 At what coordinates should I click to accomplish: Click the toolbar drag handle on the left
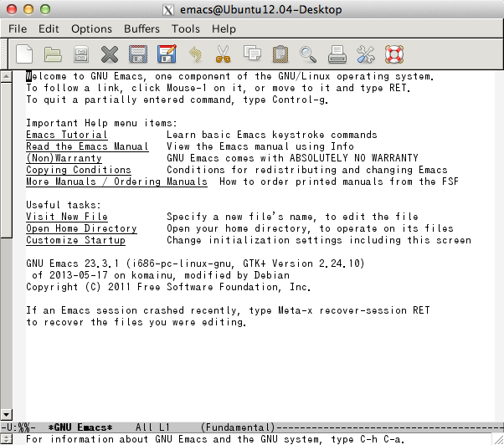[4, 54]
